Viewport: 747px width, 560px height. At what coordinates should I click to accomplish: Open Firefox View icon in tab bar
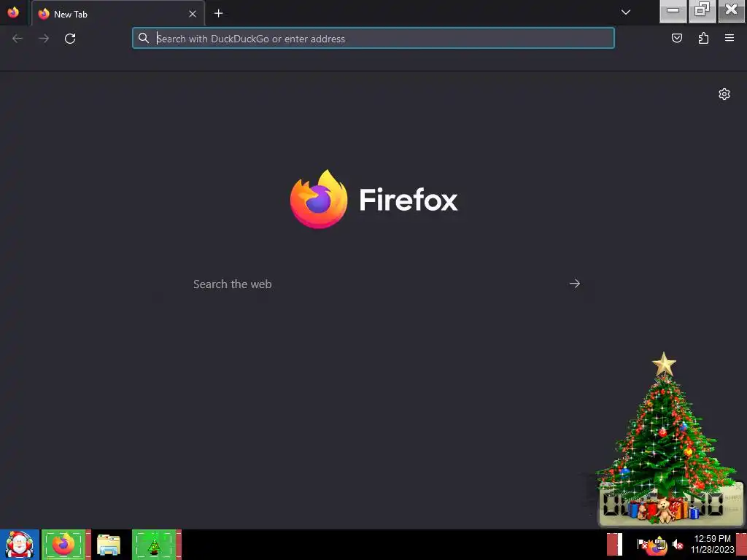click(13, 12)
